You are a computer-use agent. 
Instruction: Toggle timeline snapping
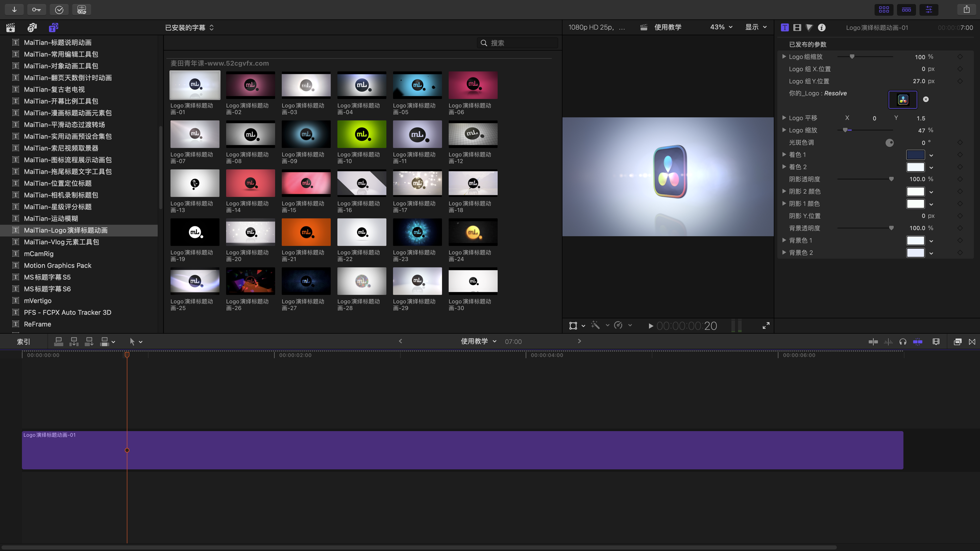(918, 342)
